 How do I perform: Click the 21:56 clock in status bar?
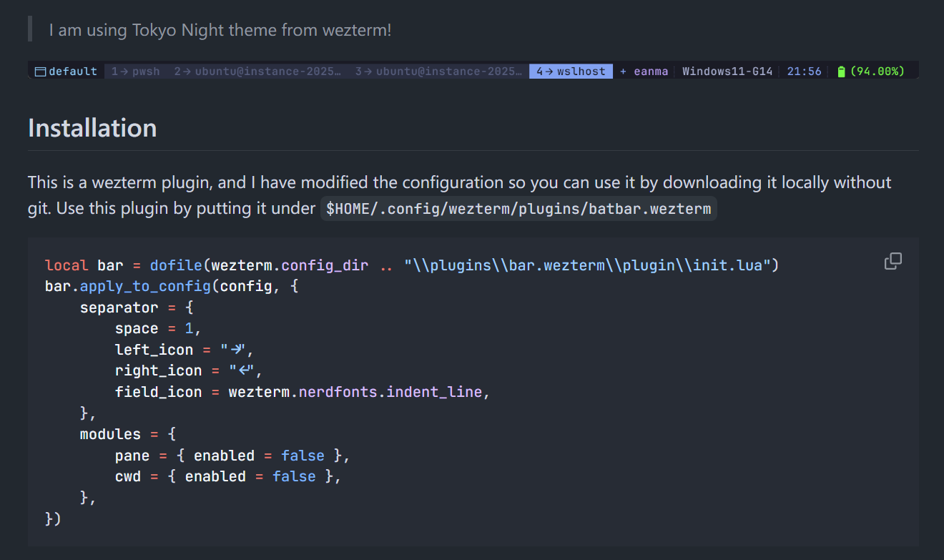pyautogui.click(x=804, y=72)
